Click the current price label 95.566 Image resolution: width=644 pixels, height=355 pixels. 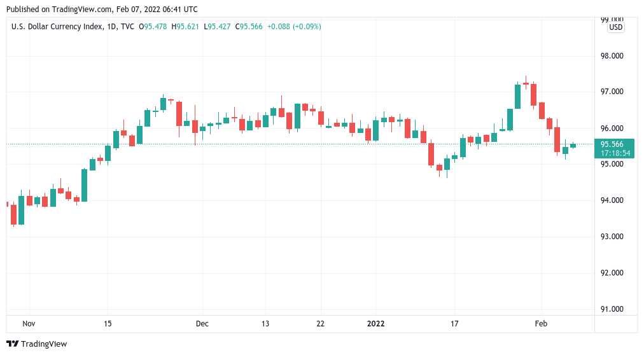tap(613, 144)
